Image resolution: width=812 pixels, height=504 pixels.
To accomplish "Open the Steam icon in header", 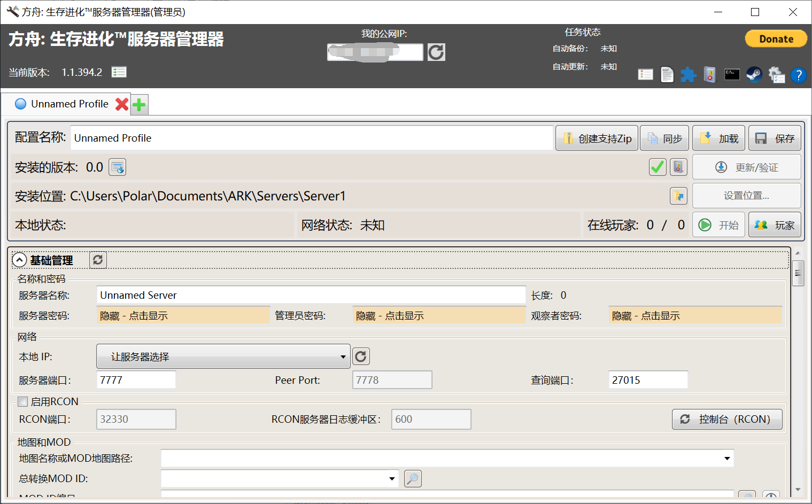I will [x=754, y=75].
